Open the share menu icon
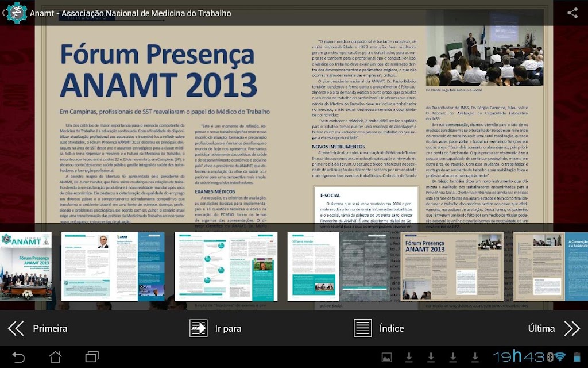 coord(572,13)
